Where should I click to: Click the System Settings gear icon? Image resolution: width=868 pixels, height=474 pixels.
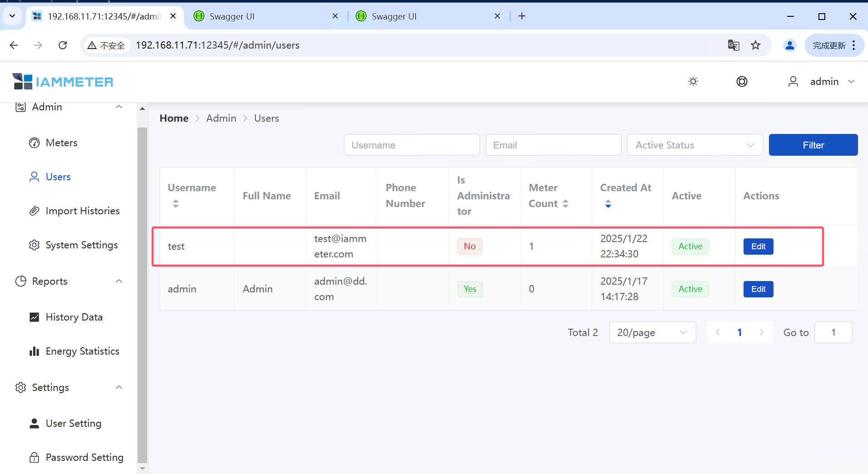(35, 245)
